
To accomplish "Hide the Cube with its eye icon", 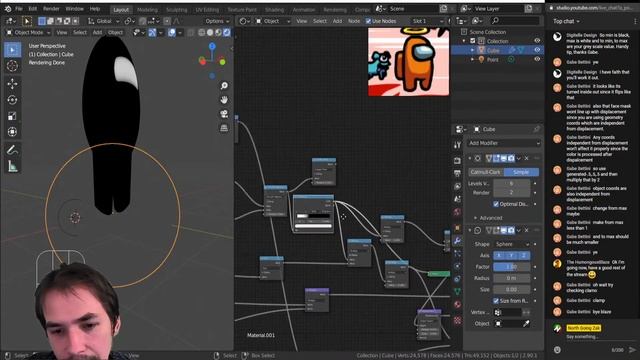I will [x=537, y=50].
